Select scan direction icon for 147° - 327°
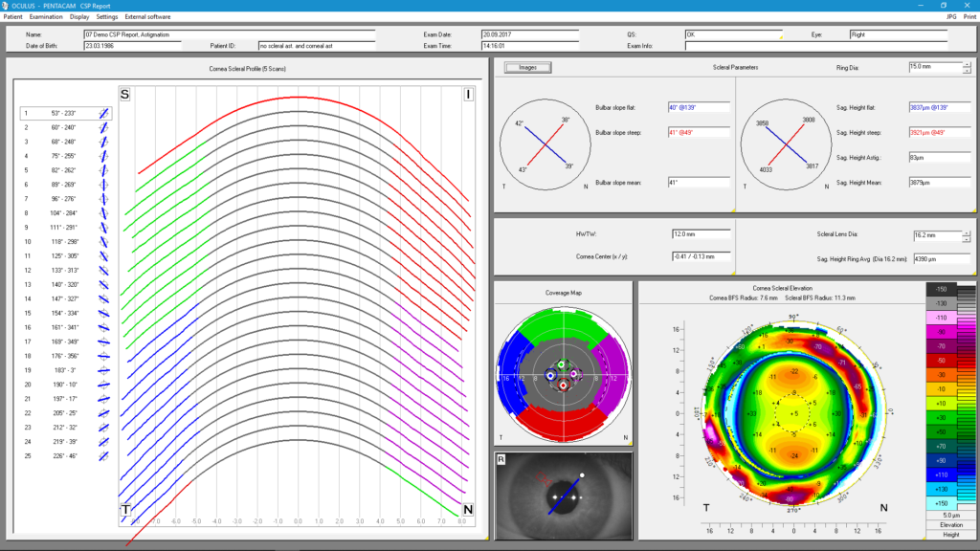 tap(103, 299)
